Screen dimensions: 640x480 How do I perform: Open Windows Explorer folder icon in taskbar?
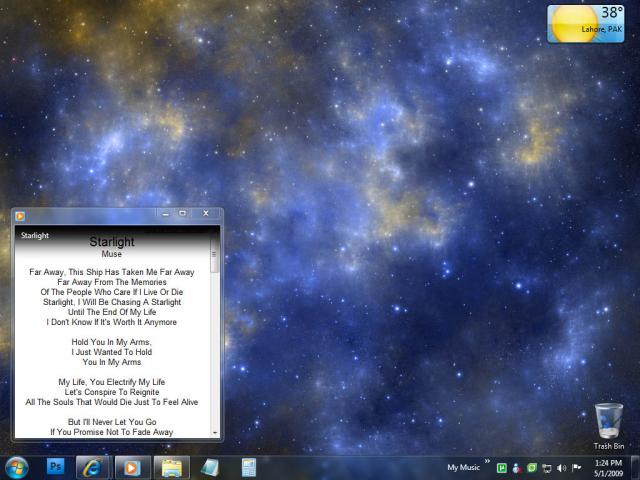171,467
